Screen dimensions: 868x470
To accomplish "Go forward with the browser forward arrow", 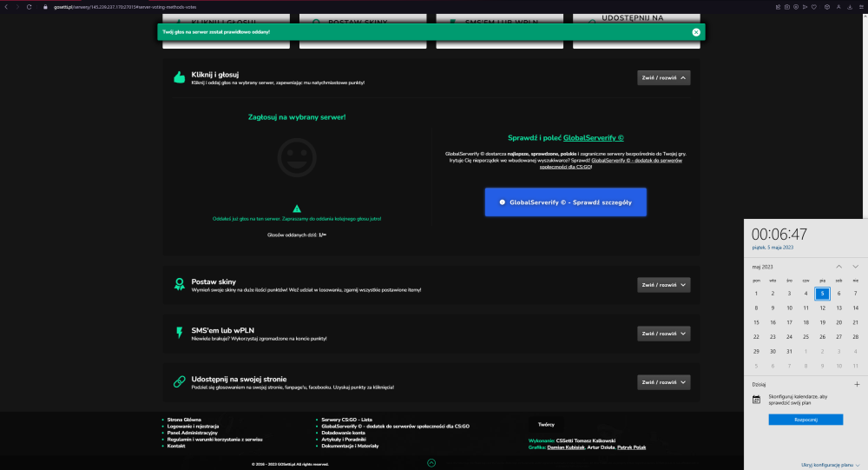I will click(x=16, y=7).
